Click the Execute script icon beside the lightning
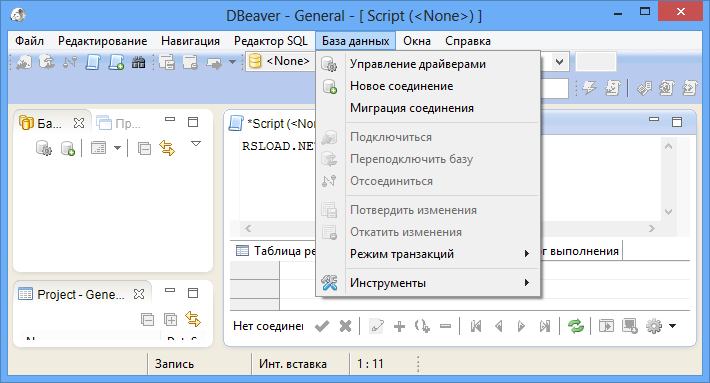Screen dimensions: 710x383 click(612, 88)
